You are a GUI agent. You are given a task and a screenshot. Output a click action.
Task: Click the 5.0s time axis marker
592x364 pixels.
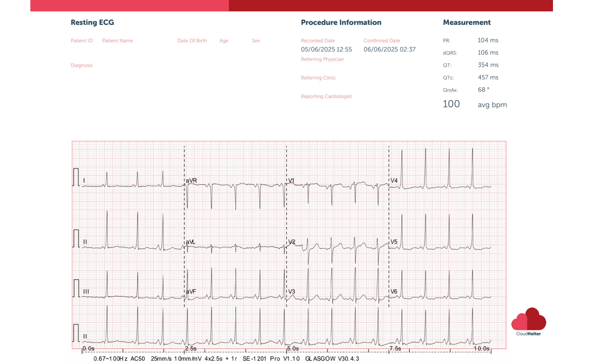293,348
